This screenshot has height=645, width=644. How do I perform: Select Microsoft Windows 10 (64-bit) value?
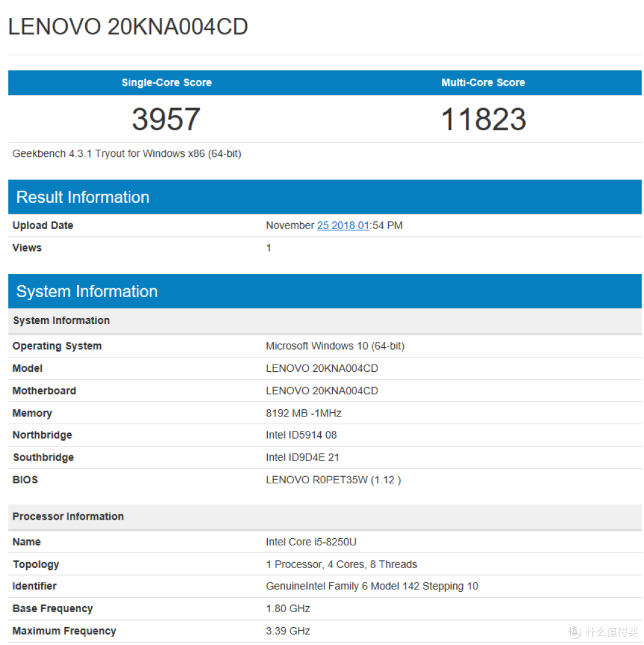[335, 346]
